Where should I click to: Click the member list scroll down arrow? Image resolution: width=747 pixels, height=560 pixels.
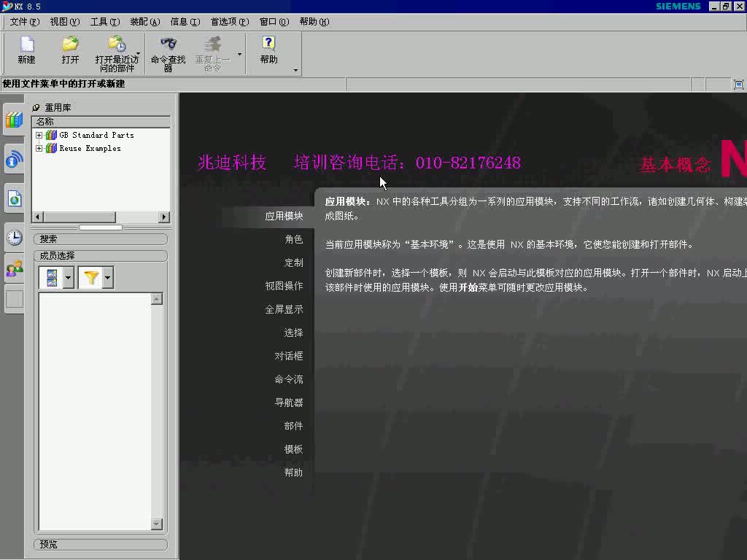click(x=157, y=524)
